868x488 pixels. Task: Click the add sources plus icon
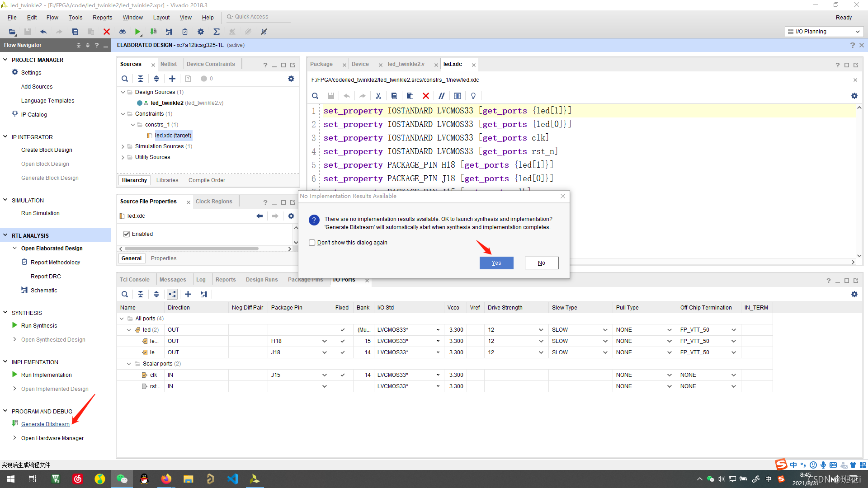click(x=172, y=79)
